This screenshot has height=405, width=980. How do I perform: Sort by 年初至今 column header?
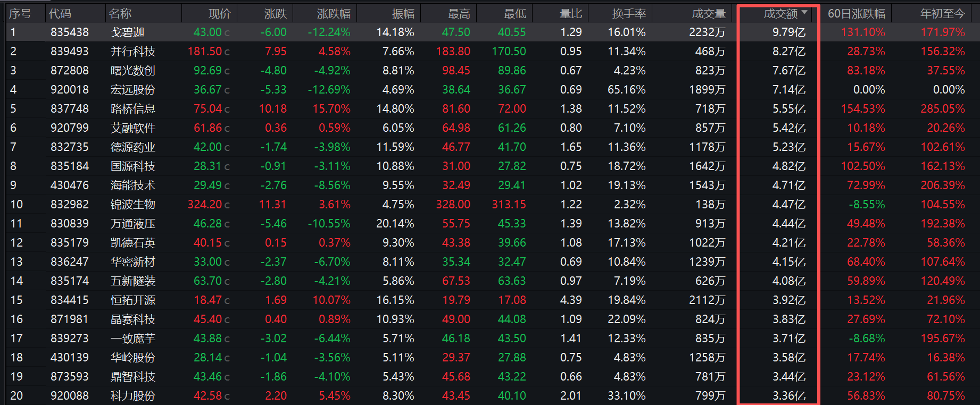(x=942, y=14)
